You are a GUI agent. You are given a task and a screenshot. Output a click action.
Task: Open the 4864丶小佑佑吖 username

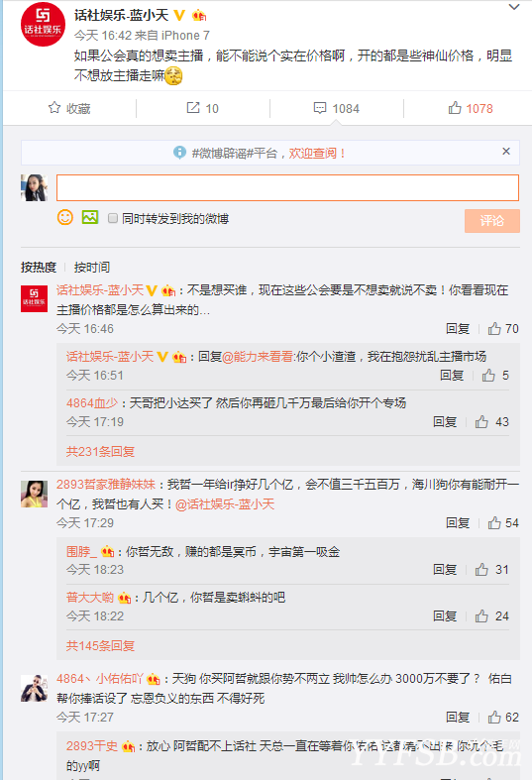100,679
